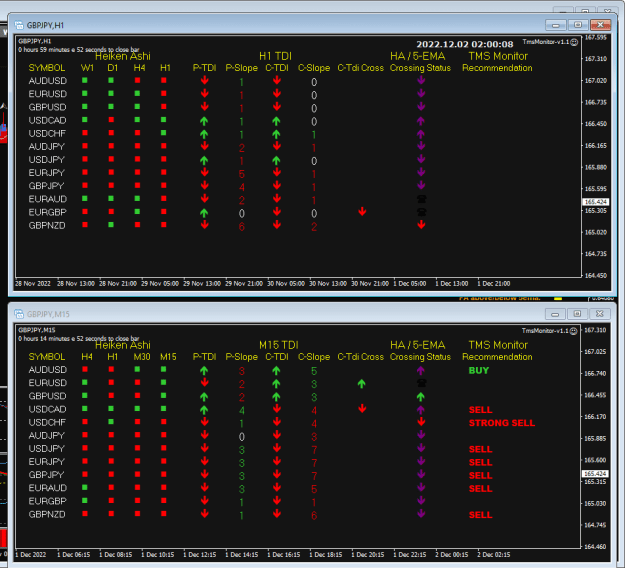
Task: Click green H4 square for EURGBP, M15 window
Action: click(85, 501)
